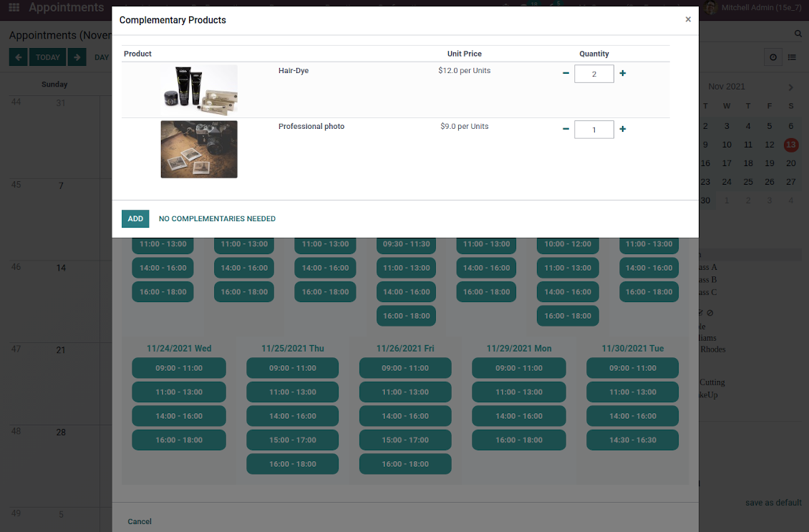Image resolution: width=809 pixels, height=532 pixels.
Task: Select 11/29/2021 Mon 16:00 - 18:00 slot
Action: [519, 440]
